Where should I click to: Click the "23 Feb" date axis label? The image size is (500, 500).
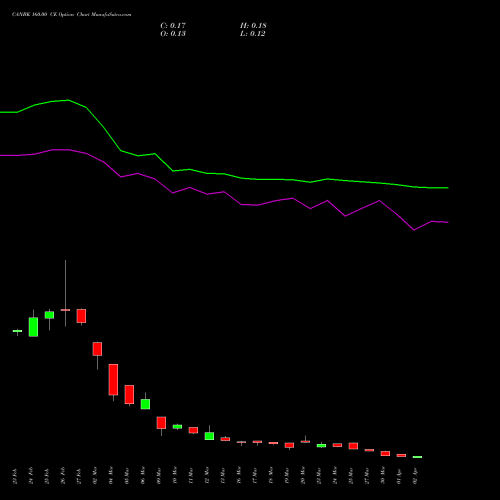[15, 476]
